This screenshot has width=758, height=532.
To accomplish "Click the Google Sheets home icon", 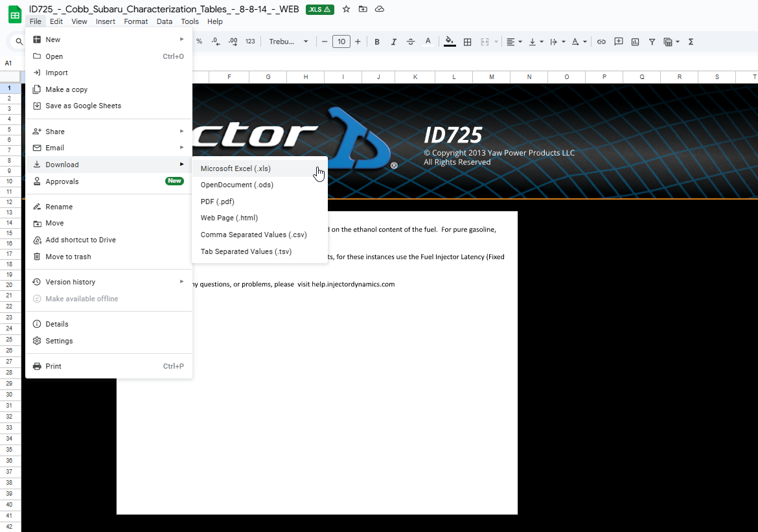I will click(x=15, y=14).
